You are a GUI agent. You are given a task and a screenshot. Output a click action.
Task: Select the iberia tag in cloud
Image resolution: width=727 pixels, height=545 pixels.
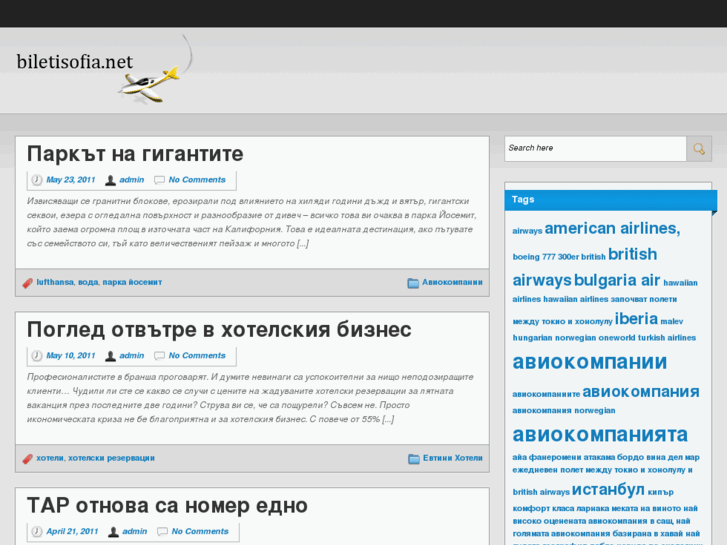point(636,319)
